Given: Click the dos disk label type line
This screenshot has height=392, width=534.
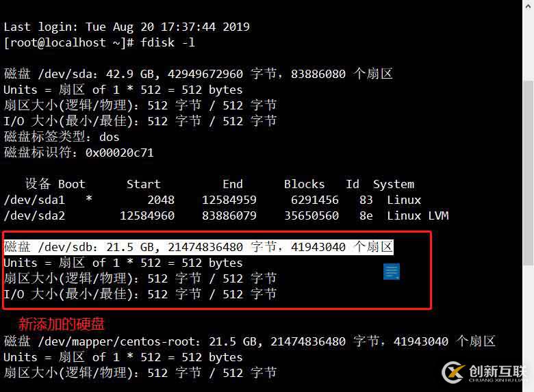Looking at the screenshot, I should point(62,137).
